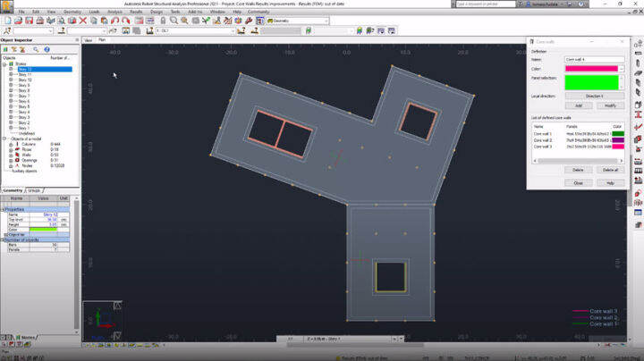
Task: Expand the Columns object group
Action: point(11,143)
